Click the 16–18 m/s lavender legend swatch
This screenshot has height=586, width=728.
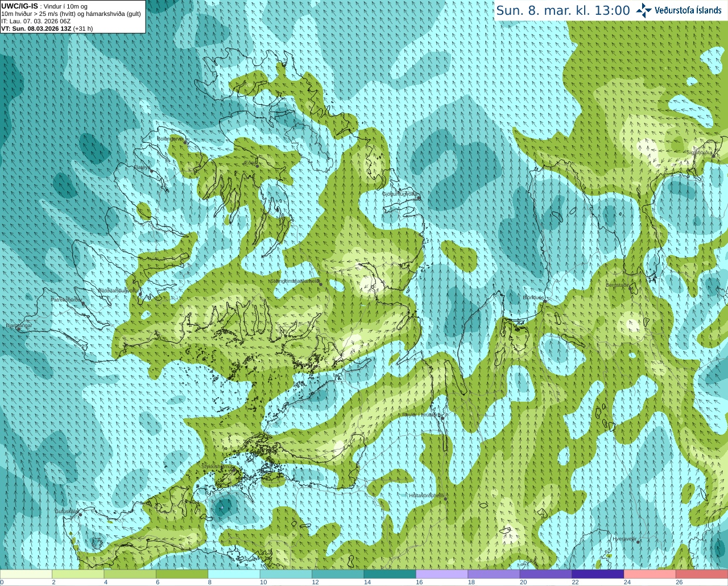(442, 575)
